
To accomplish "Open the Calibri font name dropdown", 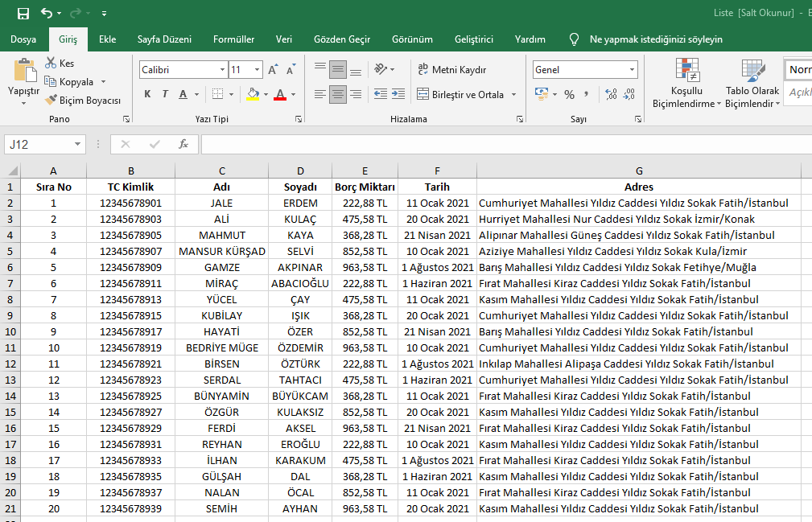I will click(222, 70).
